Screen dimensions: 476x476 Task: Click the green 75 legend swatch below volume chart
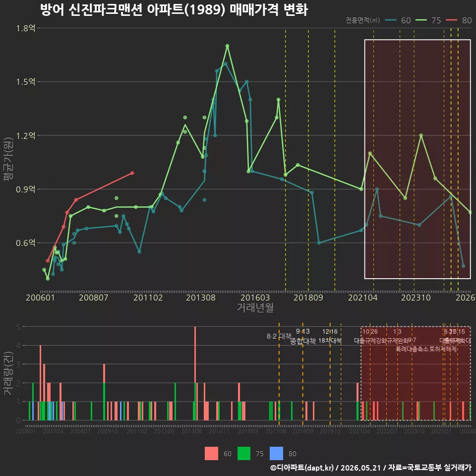click(244, 454)
